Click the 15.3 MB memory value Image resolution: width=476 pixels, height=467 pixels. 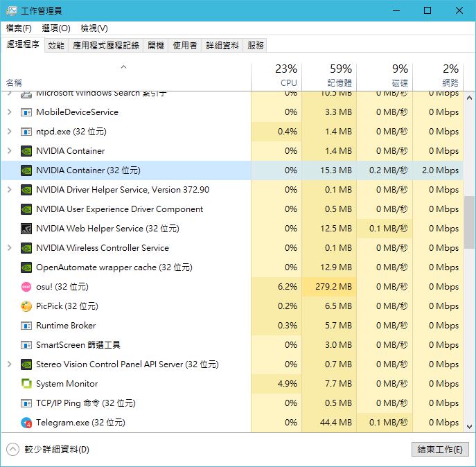point(336,170)
